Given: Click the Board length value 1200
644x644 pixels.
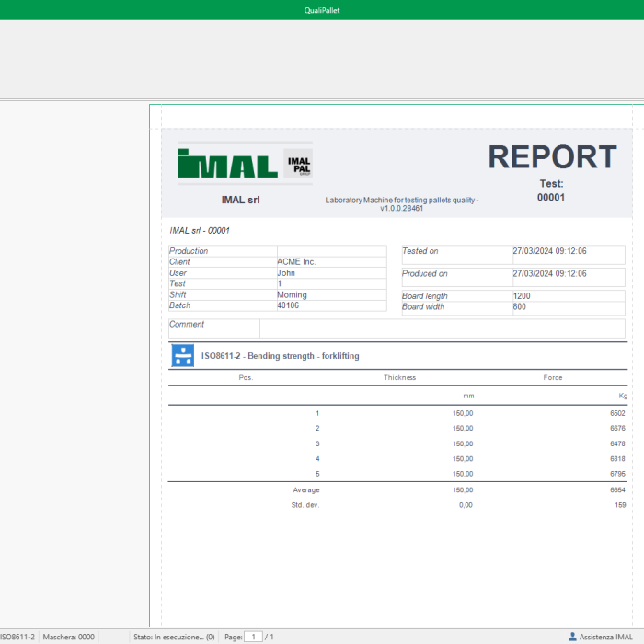Looking at the screenshot, I should [x=522, y=295].
